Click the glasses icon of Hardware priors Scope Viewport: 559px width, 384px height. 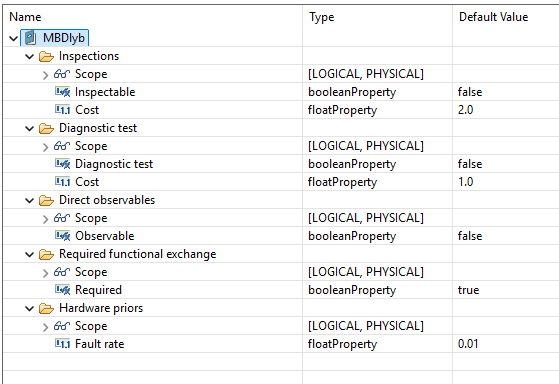62,326
